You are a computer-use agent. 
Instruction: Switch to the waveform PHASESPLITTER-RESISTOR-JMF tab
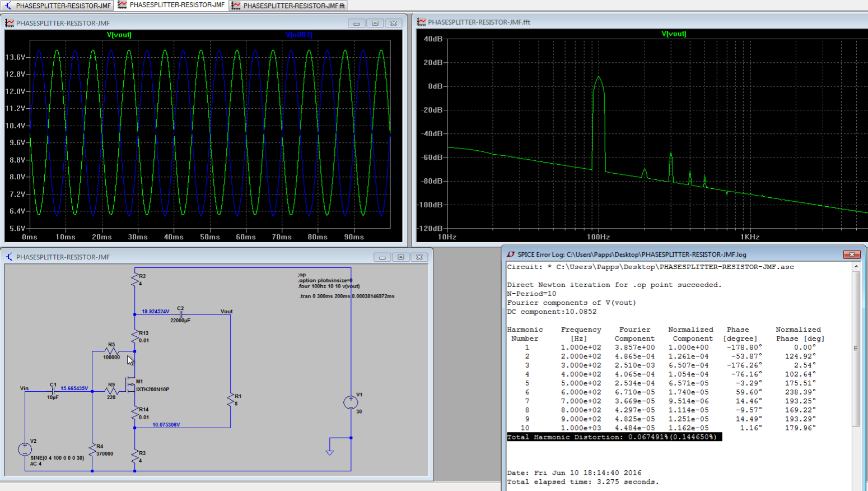point(171,5)
